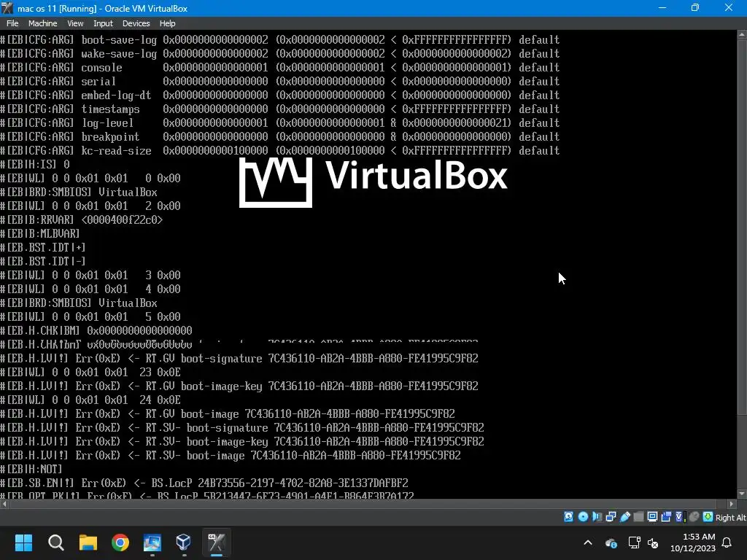747x560 pixels.
Task: Click the keyboard capture green arrow indicator
Action: [x=708, y=517]
